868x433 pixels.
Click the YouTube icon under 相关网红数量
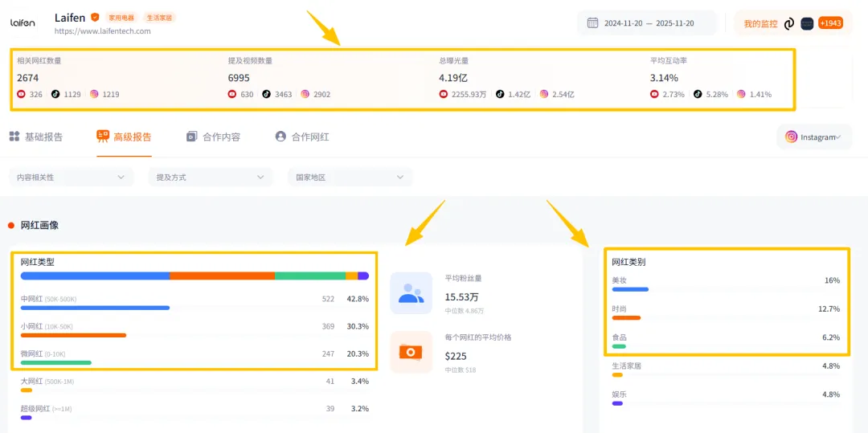[x=21, y=94]
